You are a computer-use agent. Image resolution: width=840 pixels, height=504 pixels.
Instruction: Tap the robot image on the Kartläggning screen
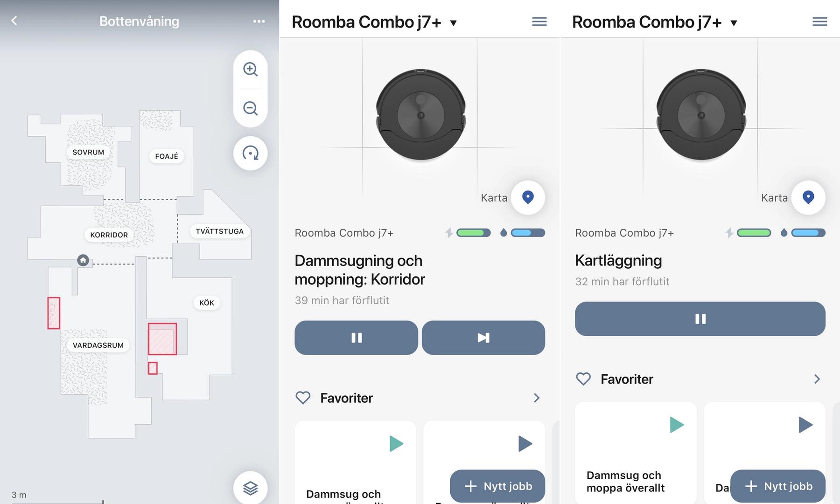[x=701, y=115]
